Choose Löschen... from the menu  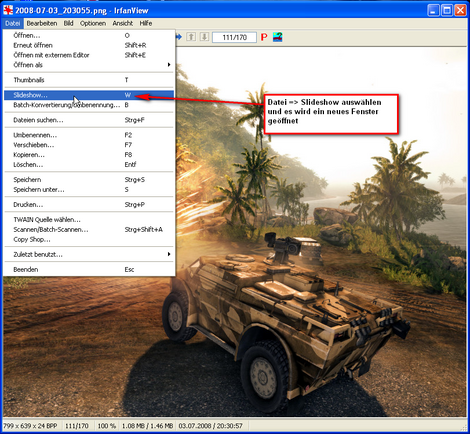point(89,165)
